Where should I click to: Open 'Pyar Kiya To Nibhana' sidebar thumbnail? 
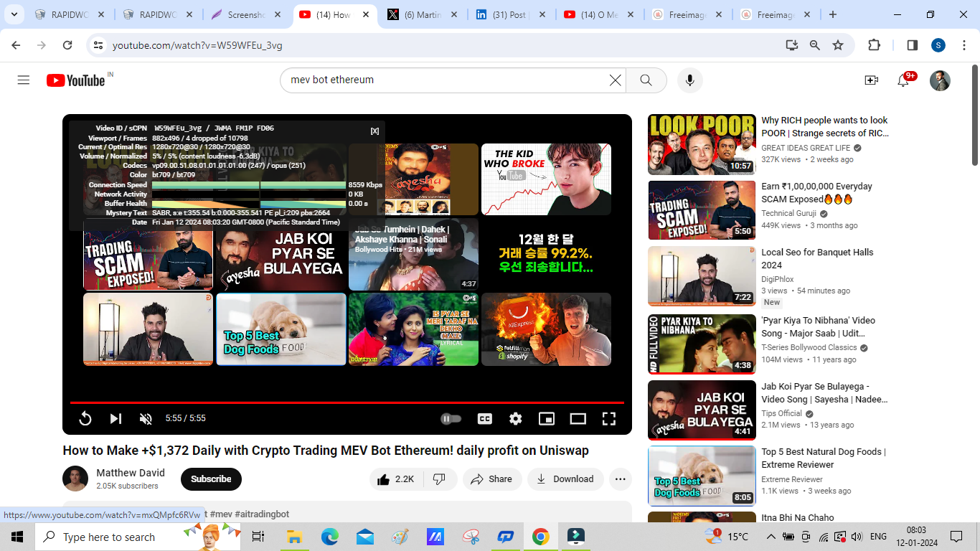[702, 344]
